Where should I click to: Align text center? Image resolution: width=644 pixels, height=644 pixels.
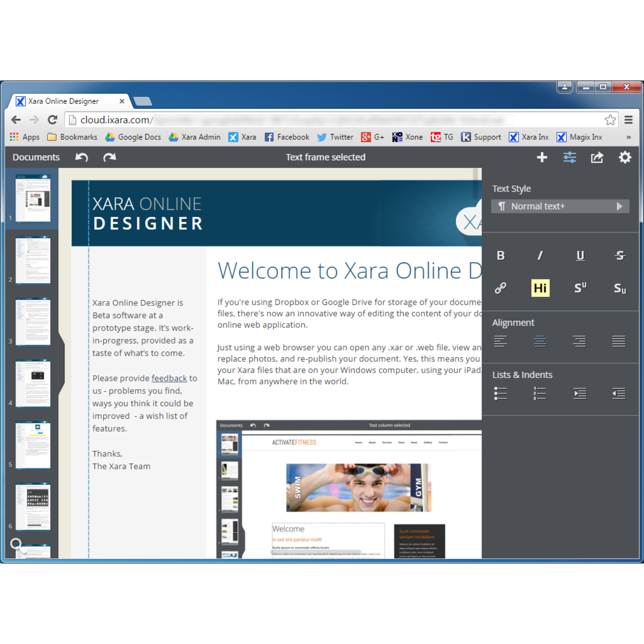pyautogui.click(x=540, y=341)
